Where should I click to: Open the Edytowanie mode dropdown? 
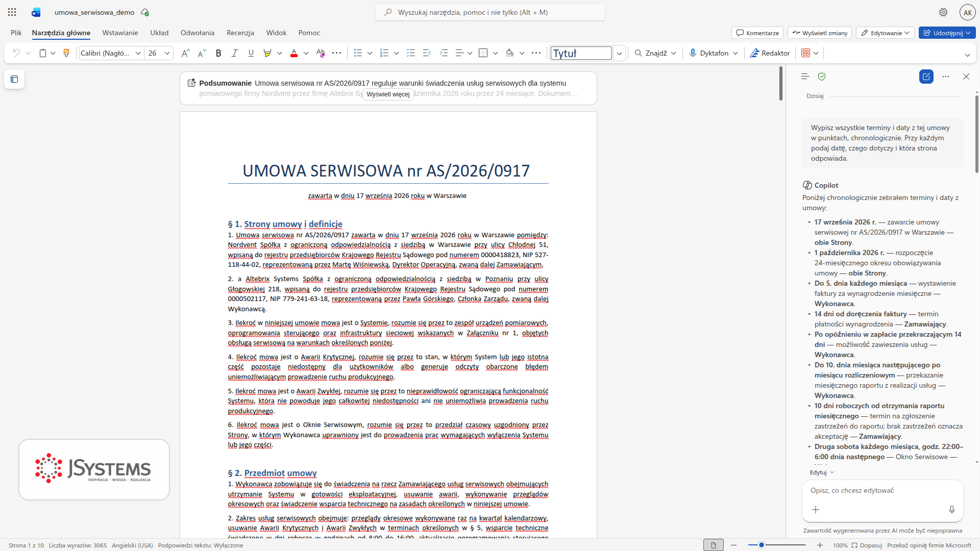885,33
